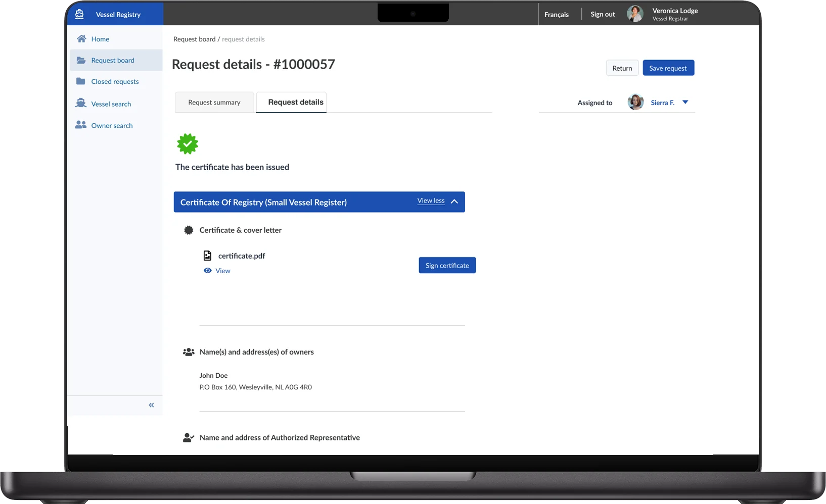Image resolution: width=826 pixels, height=504 pixels.
Task: Click the eye icon next to View
Action: tap(208, 271)
